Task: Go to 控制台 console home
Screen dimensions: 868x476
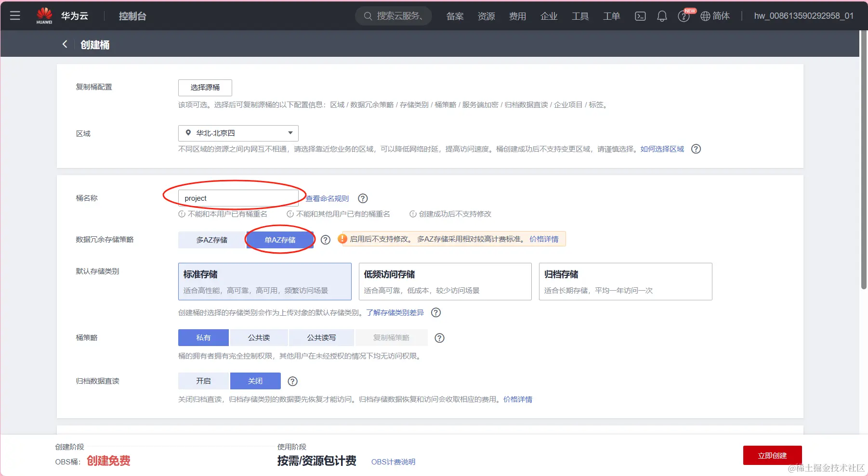Action: point(132,16)
